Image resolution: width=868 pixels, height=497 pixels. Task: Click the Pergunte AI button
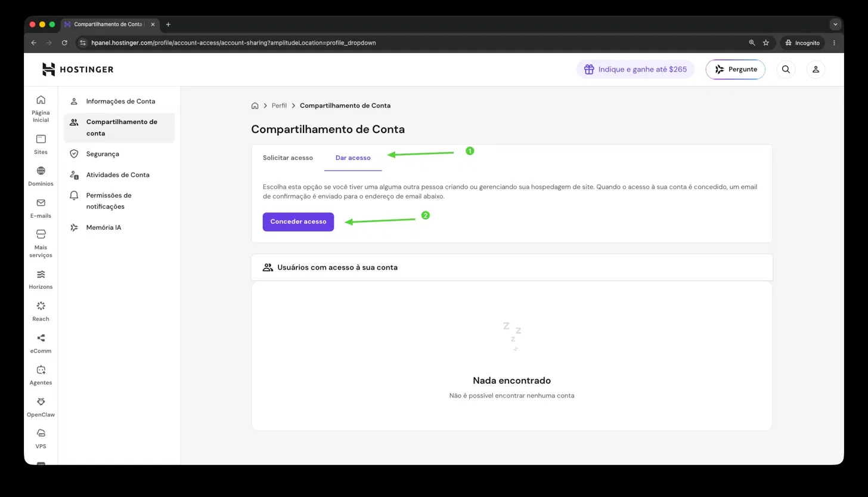735,69
